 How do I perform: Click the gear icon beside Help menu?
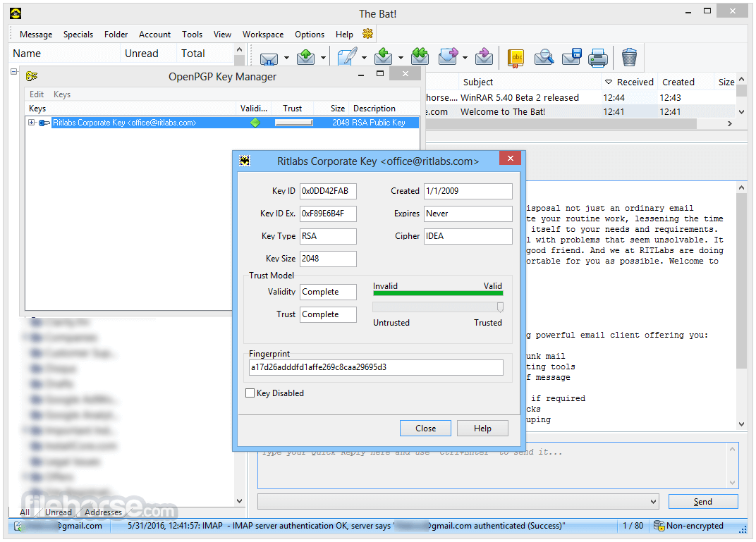click(x=368, y=34)
